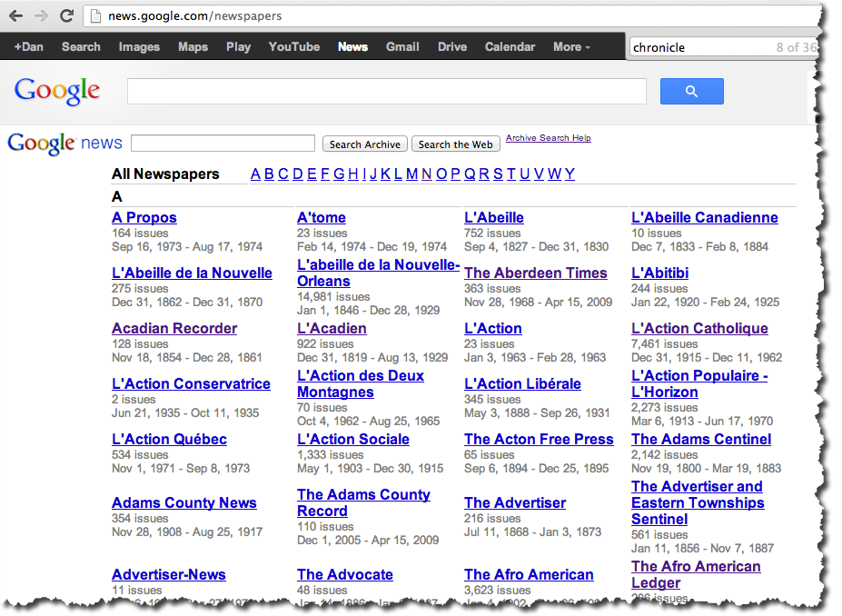Viewport: 842px width, 616px height.
Task: Open the Acadian Recorder newspaper
Action: coord(173,328)
